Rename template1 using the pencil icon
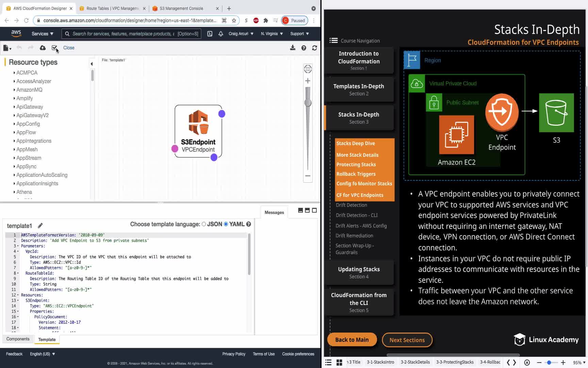The image size is (588, 368). click(40, 226)
